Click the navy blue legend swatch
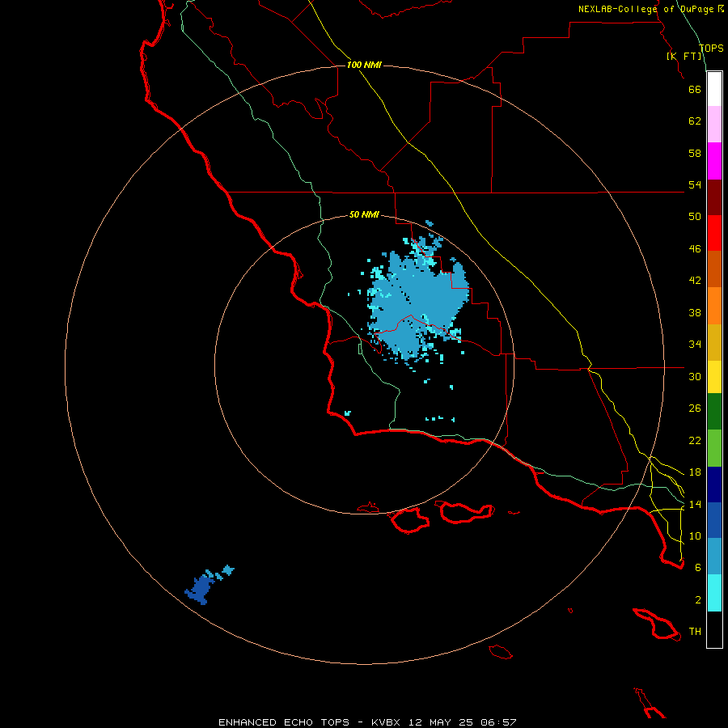Image resolution: width=728 pixels, height=728 pixels. coord(714,485)
